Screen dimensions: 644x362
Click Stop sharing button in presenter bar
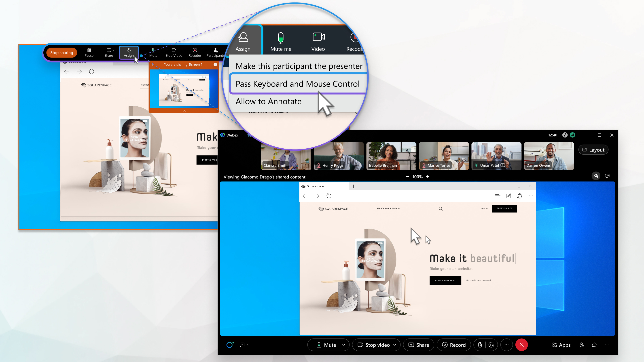click(x=61, y=53)
